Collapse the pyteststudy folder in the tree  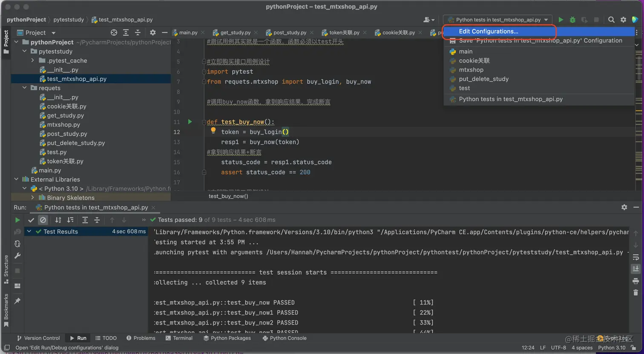[x=25, y=51]
